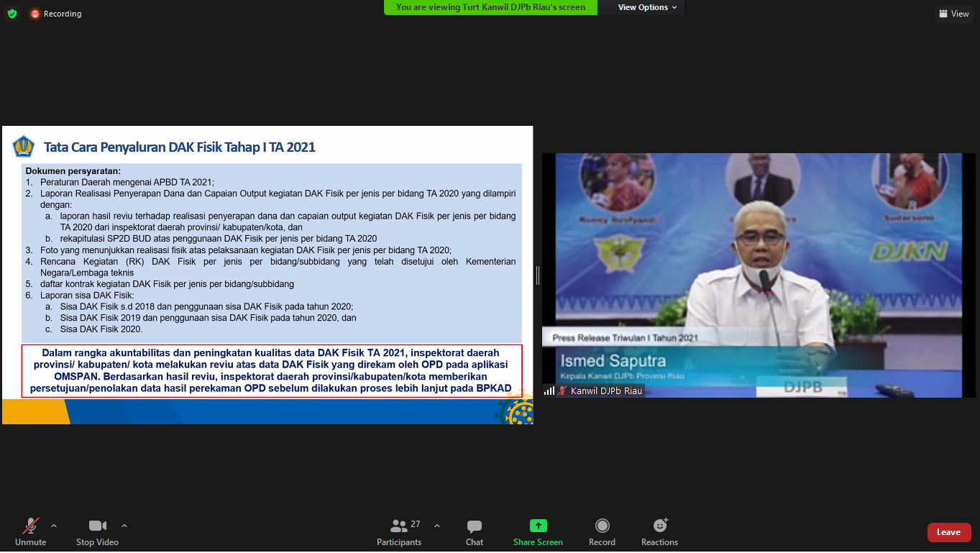This screenshot has width=980, height=553.
Task: Click the Kementerian Keuangan logo on the slide
Action: (x=24, y=147)
